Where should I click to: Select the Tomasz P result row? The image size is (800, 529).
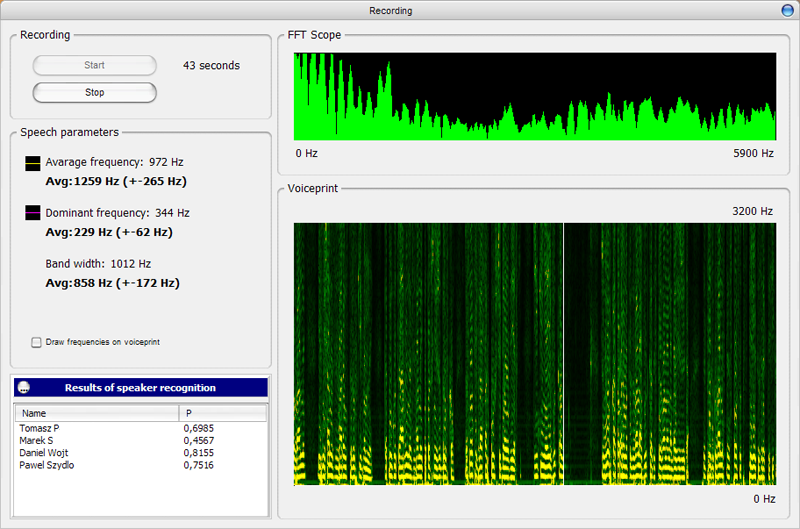coord(140,428)
